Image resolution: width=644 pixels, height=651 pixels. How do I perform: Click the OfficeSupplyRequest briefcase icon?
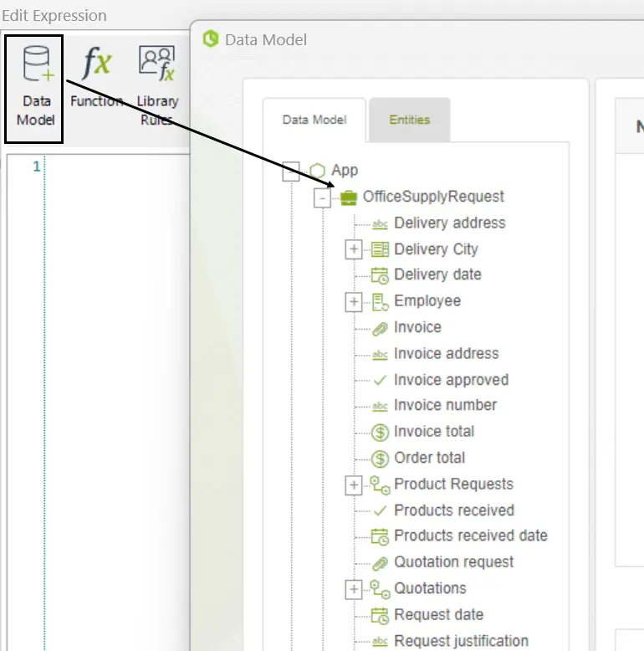pos(349,197)
